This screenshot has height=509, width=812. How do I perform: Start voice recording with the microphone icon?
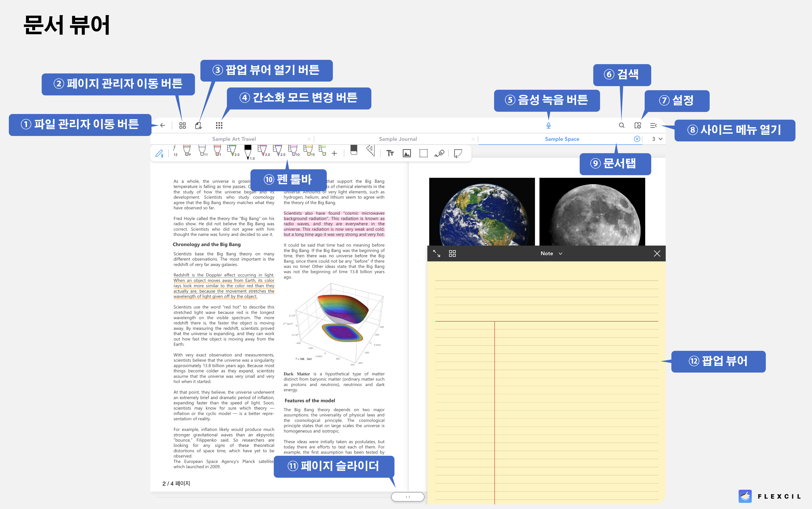[549, 125]
